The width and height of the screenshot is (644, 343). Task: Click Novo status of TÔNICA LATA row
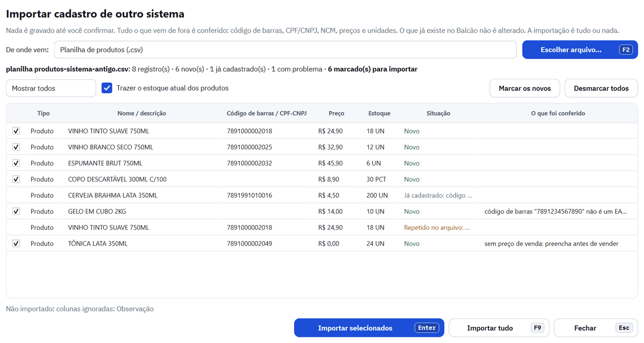coord(412,243)
